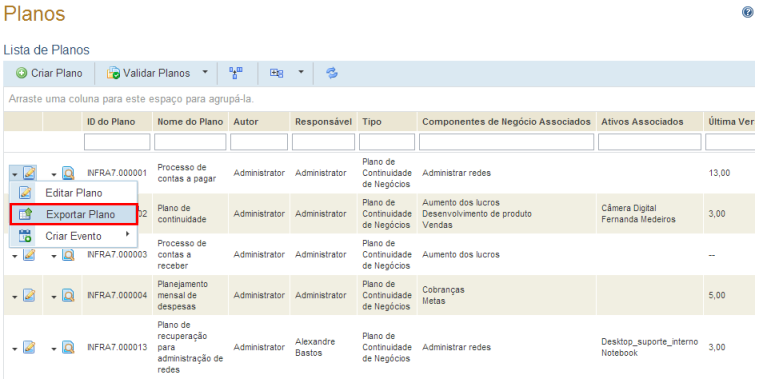
Task: Open edit dropdown arrow for INFRA7.000013 row
Action: [x=15, y=348]
